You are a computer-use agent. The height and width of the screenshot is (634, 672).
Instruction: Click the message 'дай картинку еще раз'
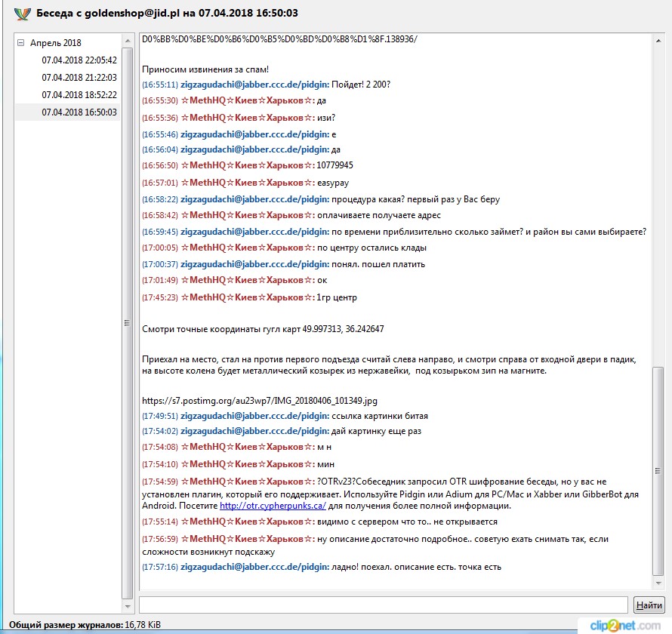pos(376,432)
